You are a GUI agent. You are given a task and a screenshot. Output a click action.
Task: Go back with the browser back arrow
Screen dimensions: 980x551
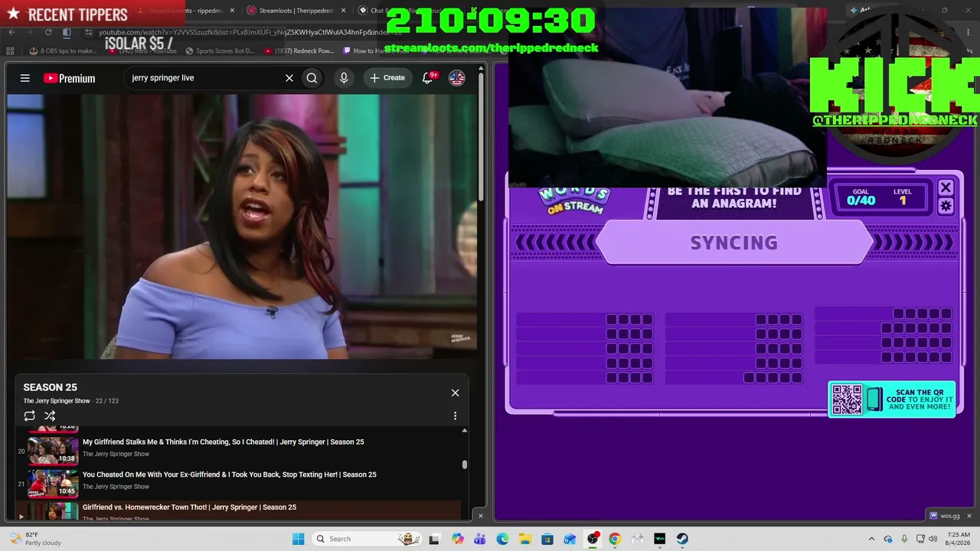point(11,32)
